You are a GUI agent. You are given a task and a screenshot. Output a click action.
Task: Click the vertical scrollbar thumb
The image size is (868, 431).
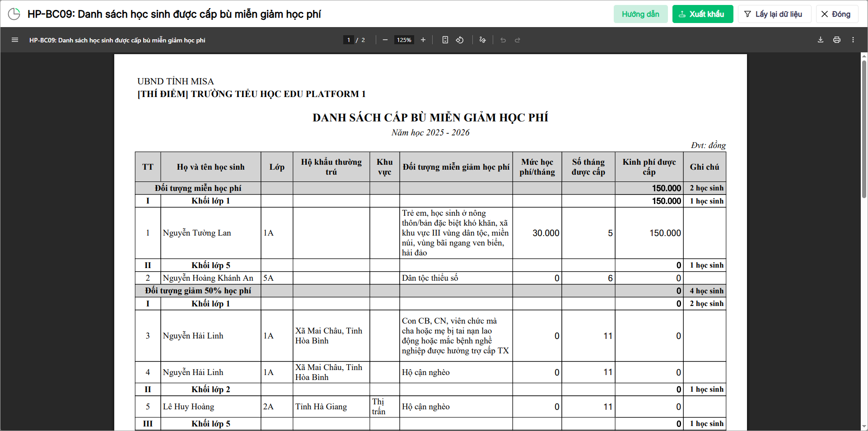(x=864, y=129)
